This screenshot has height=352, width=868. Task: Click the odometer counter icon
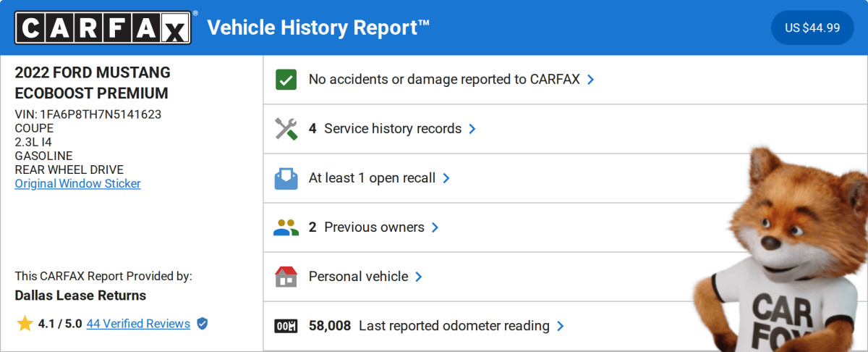286,326
